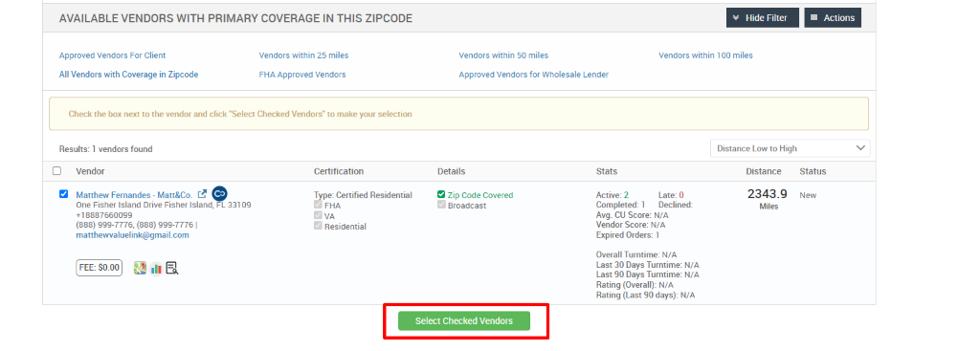The width and height of the screenshot is (980, 351).
Task: Click the Late: 0 stat
Action: (x=671, y=195)
